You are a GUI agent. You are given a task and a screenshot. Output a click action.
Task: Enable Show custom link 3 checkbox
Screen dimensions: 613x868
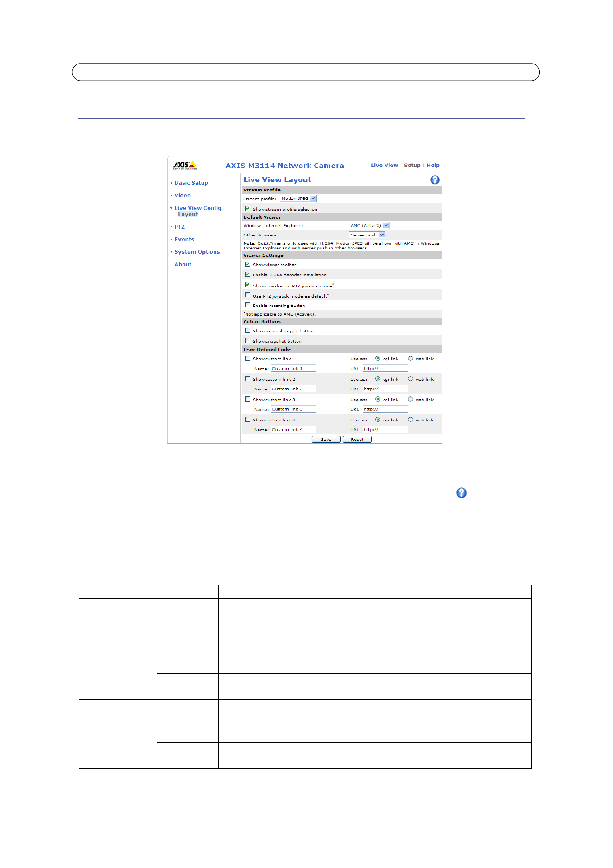pyautogui.click(x=248, y=399)
